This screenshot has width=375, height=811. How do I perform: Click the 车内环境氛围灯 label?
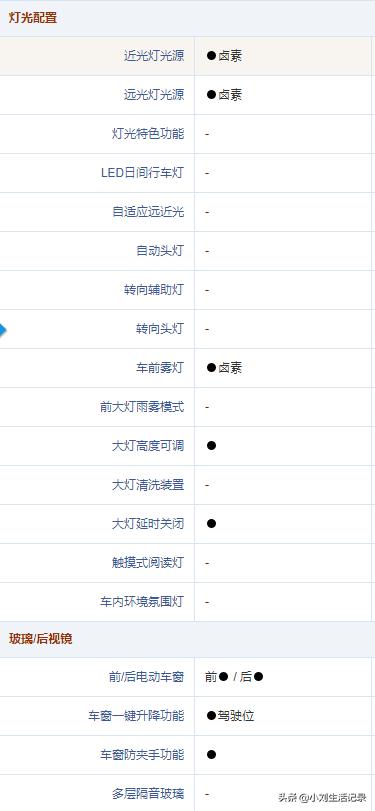tap(142, 602)
